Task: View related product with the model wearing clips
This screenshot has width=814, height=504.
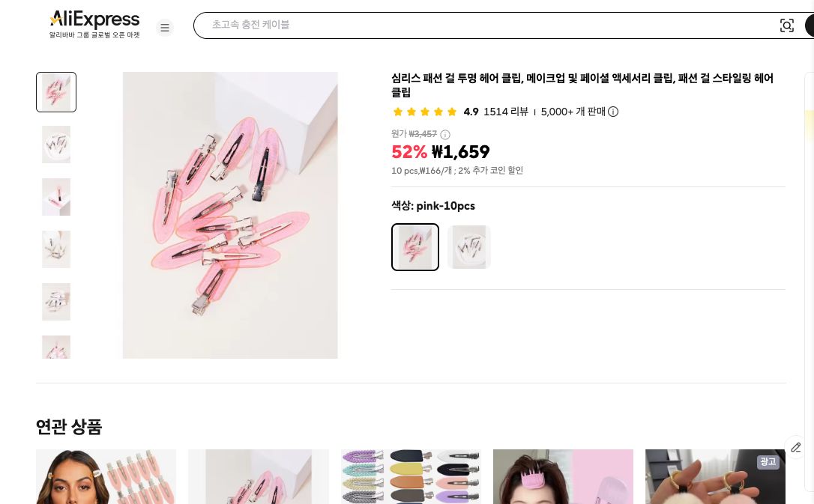Action: (x=106, y=477)
